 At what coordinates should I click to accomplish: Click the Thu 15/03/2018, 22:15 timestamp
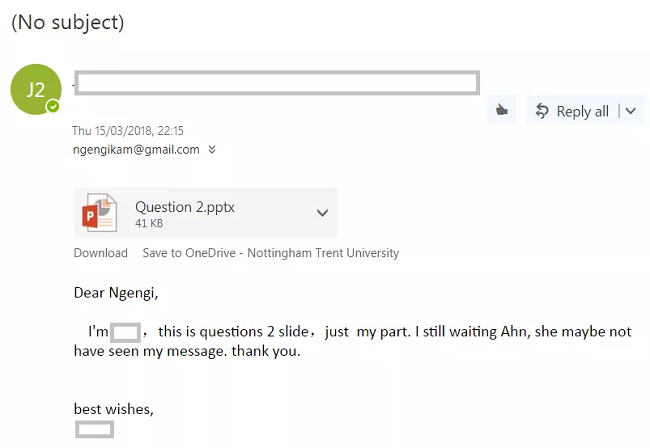128,131
